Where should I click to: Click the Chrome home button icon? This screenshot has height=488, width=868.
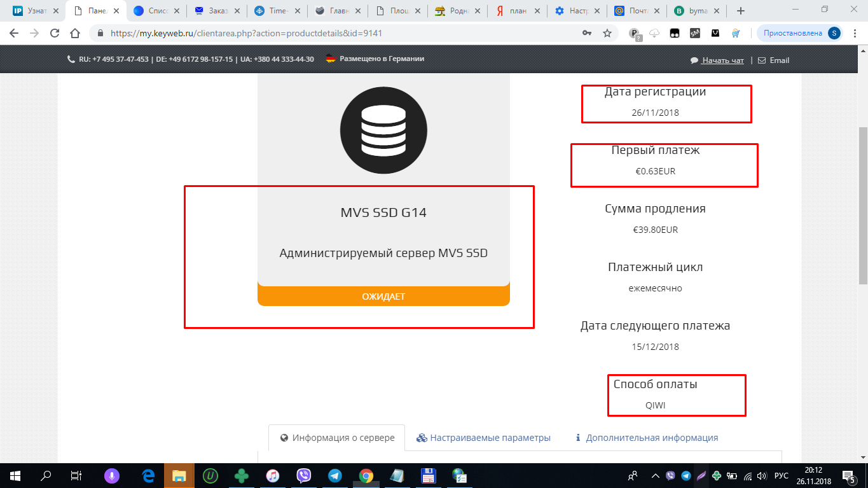[x=75, y=33]
